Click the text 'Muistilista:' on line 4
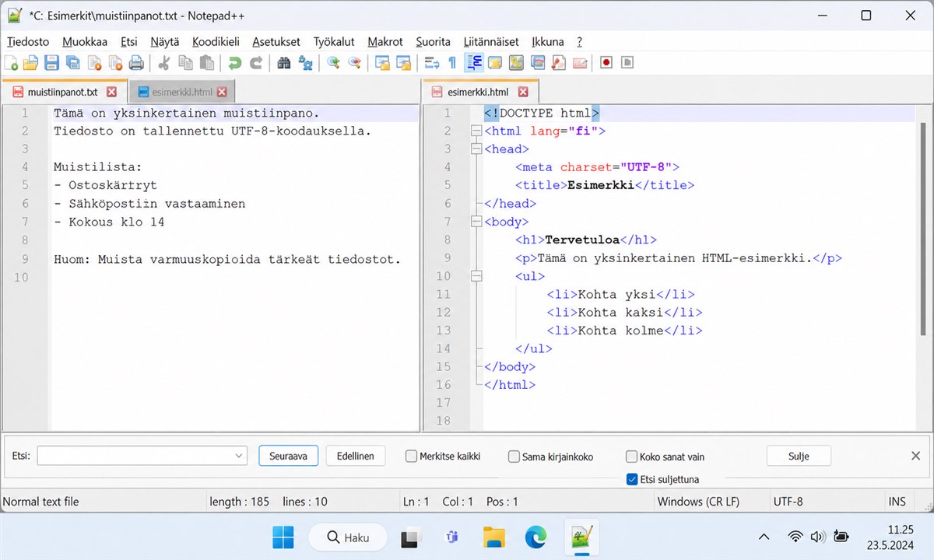 tap(98, 167)
